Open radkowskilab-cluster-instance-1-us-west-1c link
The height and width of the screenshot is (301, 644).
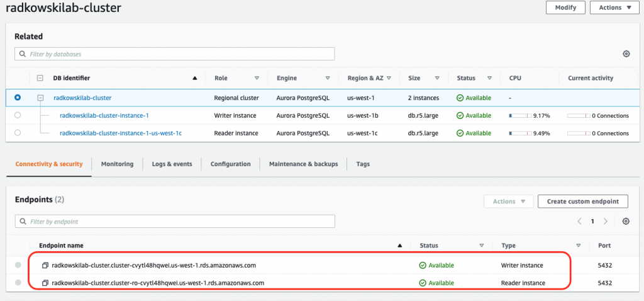(121, 133)
